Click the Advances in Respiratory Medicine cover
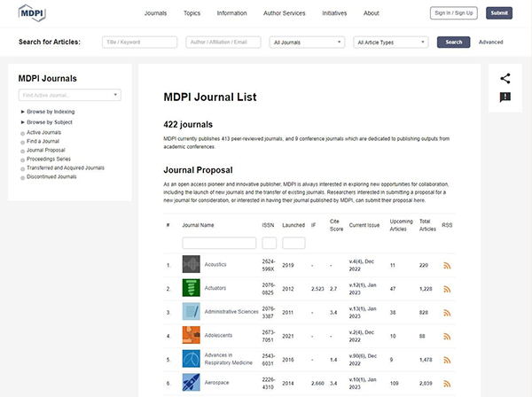Image resolution: width=532 pixels, height=397 pixels. pyautogui.click(x=191, y=359)
